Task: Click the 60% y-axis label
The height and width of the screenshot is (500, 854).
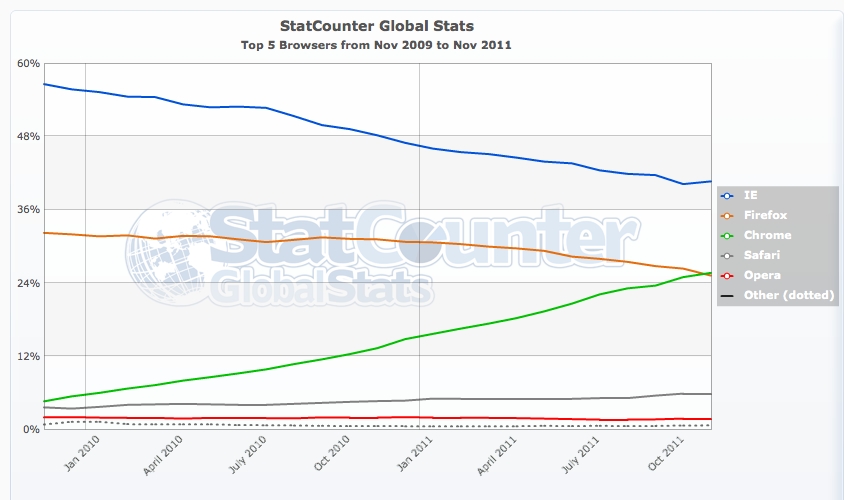Action: click(x=28, y=63)
